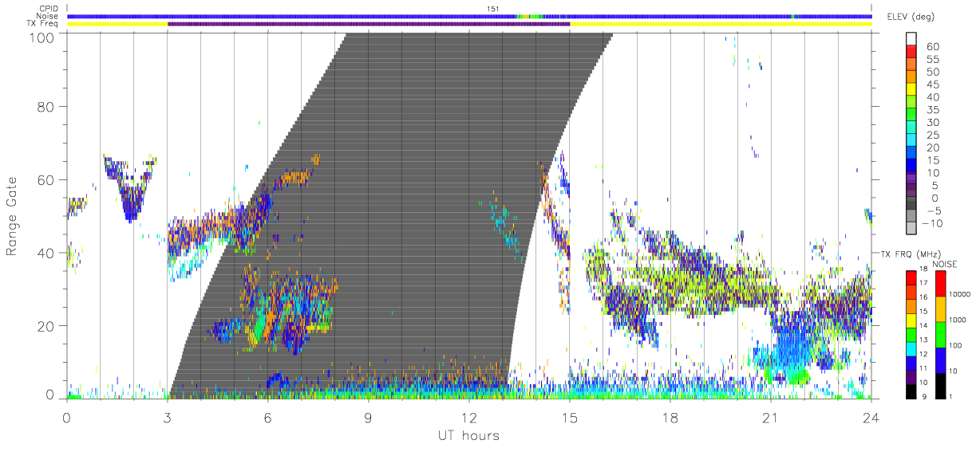Screen dimensions: 980x452
Task: Click the CPID value '151'
Action: pos(493,9)
